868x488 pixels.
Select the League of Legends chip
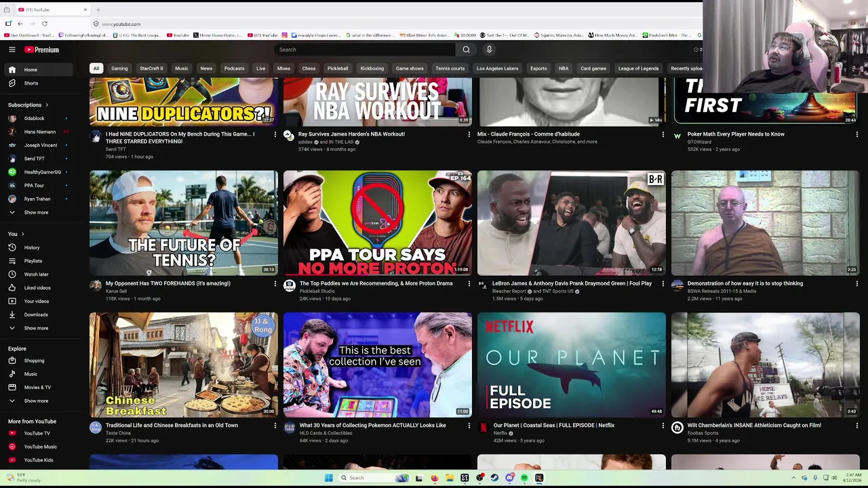[638, 68]
